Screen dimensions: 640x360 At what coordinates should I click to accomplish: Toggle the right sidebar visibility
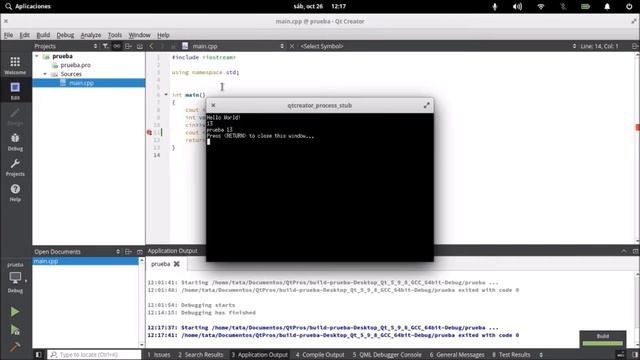[x=635, y=355]
